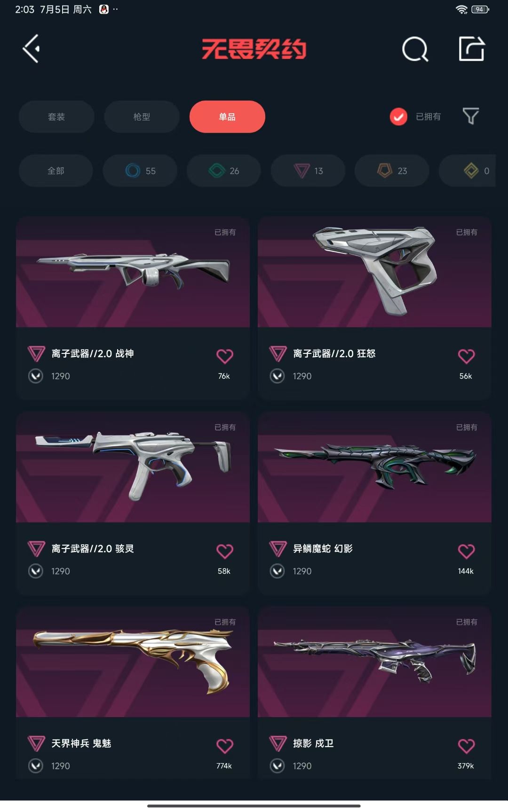Viewport: 508px width, 812px height.
Task: Open the search magnifier icon
Action: coord(415,49)
